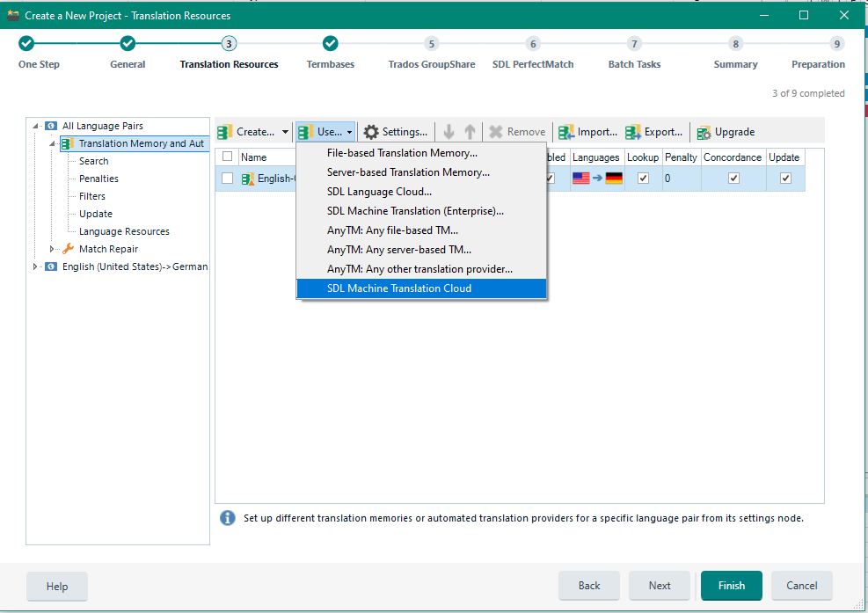Click the Create translation memory icon
This screenshot has width=868, height=613.
pos(225,132)
